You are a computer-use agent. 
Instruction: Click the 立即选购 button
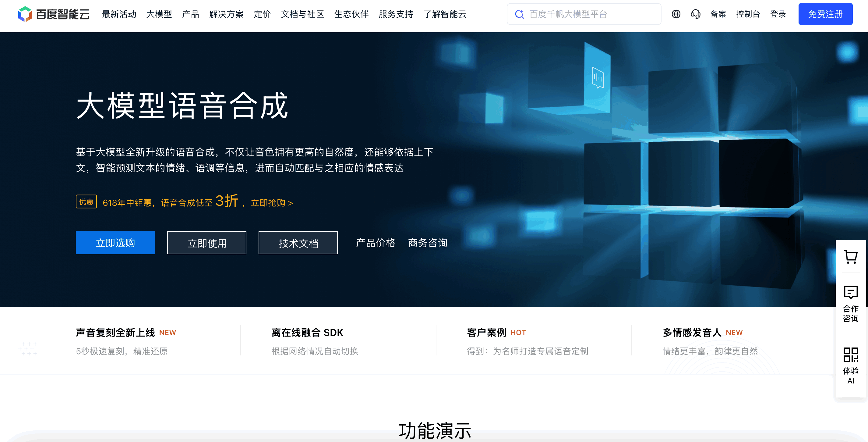(x=115, y=242)
